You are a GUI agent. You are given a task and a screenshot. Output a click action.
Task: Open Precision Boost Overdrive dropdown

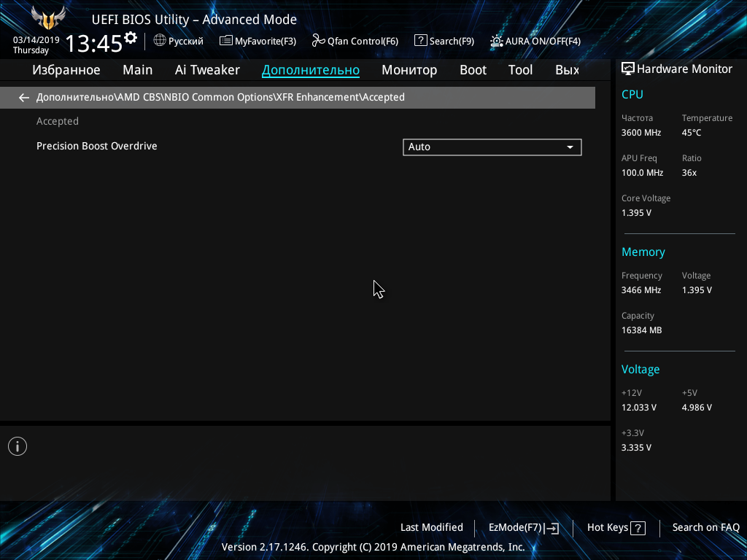tap(492, 147)
